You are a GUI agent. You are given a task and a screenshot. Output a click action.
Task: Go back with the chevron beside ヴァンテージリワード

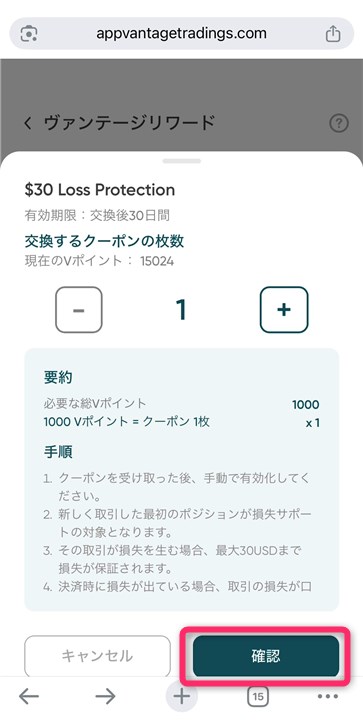(x=29, y=123)
